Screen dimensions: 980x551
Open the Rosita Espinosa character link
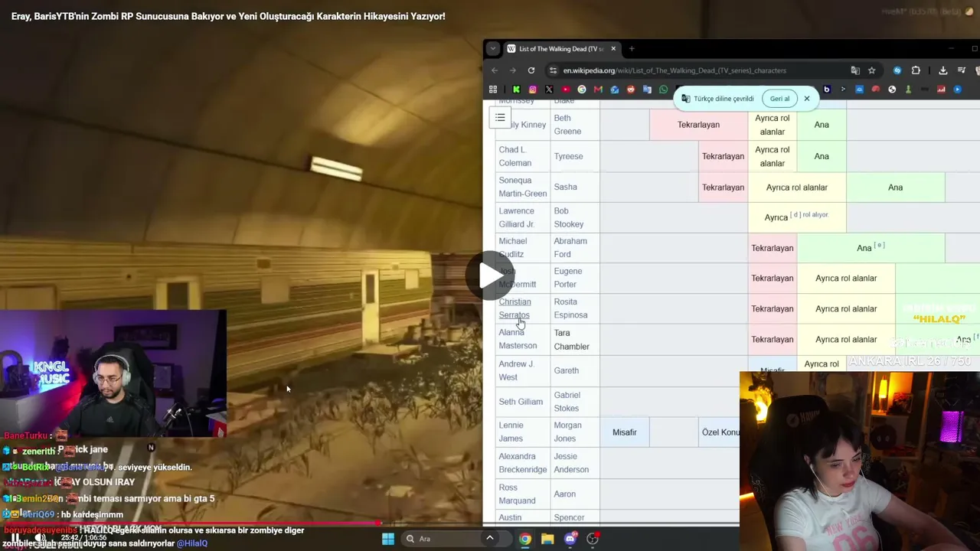[570, 308]
